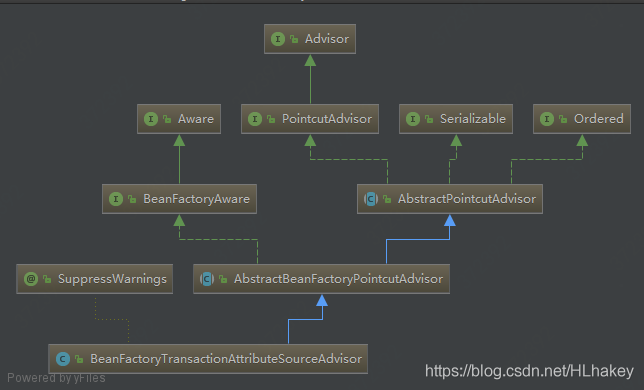This screenshot has height=390, width=644.
Task: Click the abstract class icon on AbstractPointcutAdvisor
Action: coord(371,199)
